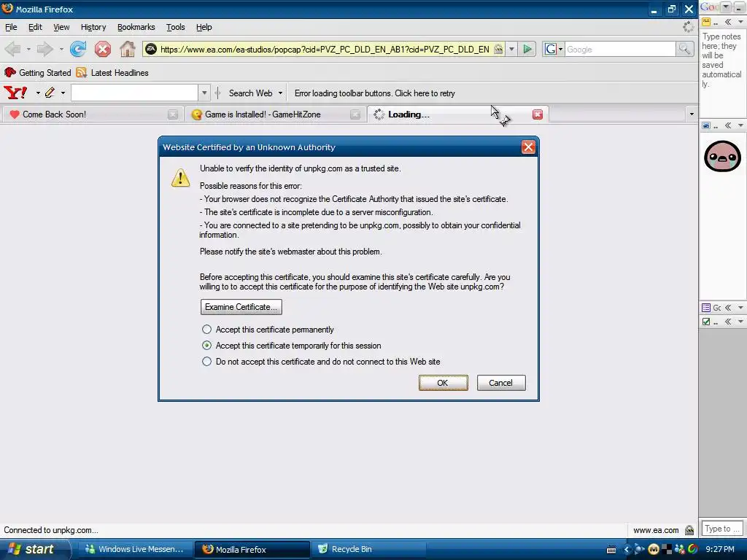Viewport: 747px width, 560px height.
Task: Click the Forward navigation arrow
Action: [45, 49]
